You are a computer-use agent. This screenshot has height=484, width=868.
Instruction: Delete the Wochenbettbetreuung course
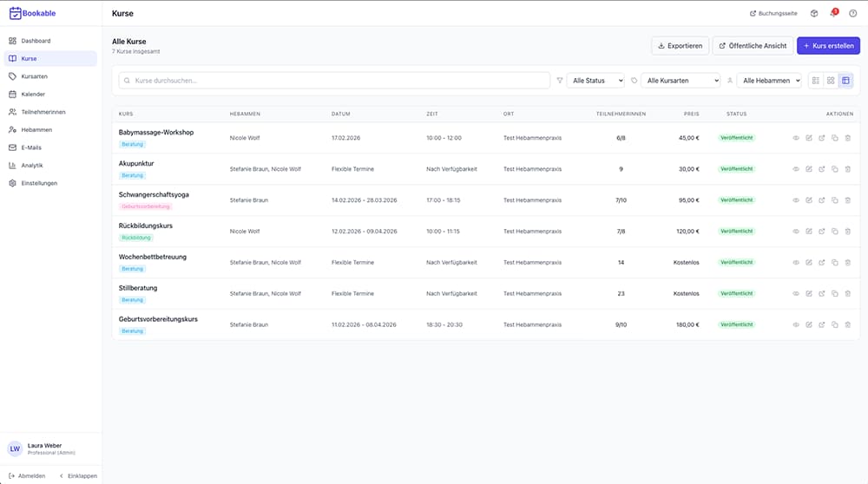[847, 262]
